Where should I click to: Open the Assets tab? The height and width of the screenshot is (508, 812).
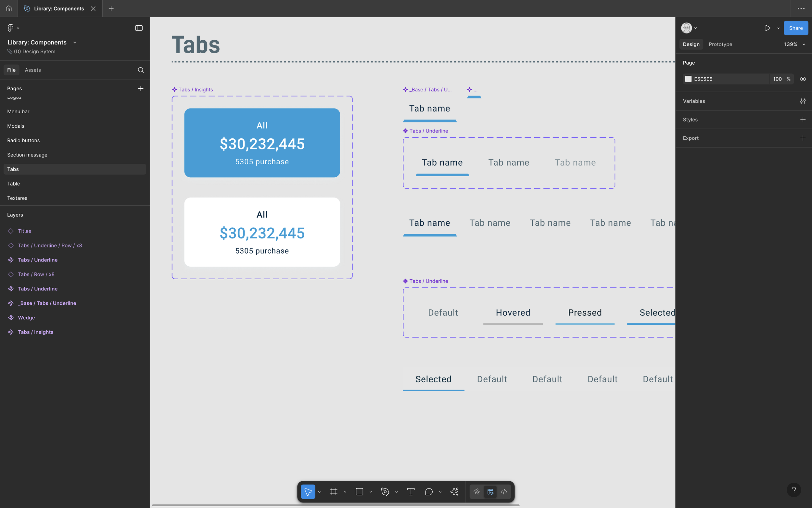(32, 70)
